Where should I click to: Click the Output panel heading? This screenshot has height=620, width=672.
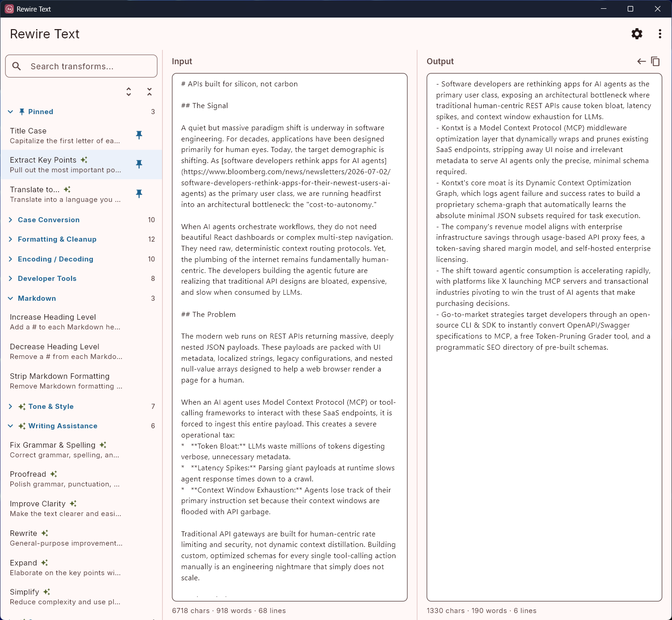tap(440, 61)
